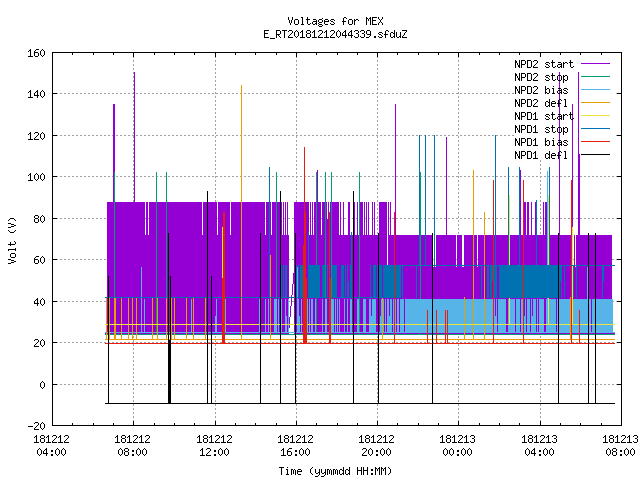The width and height of the screenshot is (640, 480).
Task: Click the red NPD1 bias legend line
Action: [595, 142]
